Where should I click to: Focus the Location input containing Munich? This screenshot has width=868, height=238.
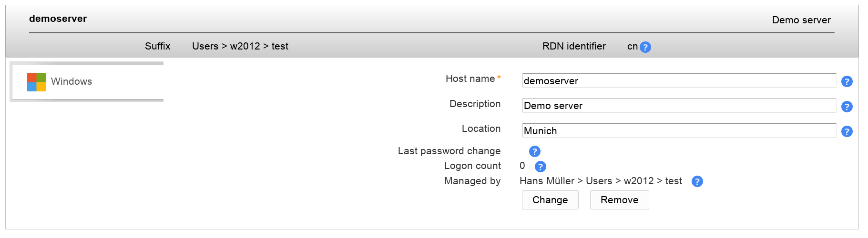tap(679, 131)
